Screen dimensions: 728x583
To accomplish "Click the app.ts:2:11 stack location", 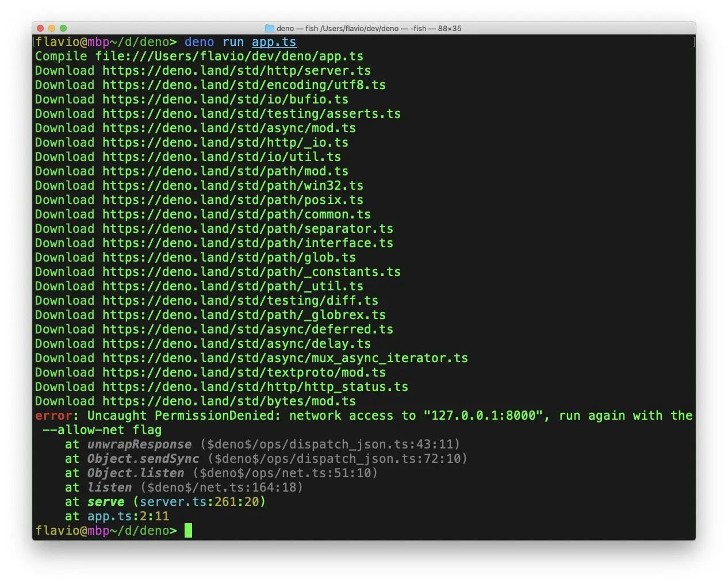I will tap(128, 516).
